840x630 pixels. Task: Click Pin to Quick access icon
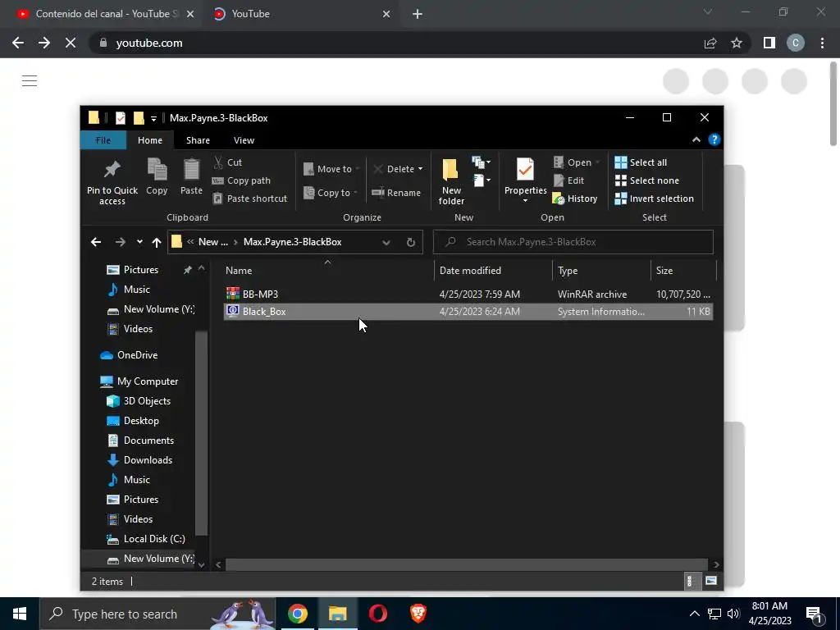pyautogui.click(x=112, y=170)
